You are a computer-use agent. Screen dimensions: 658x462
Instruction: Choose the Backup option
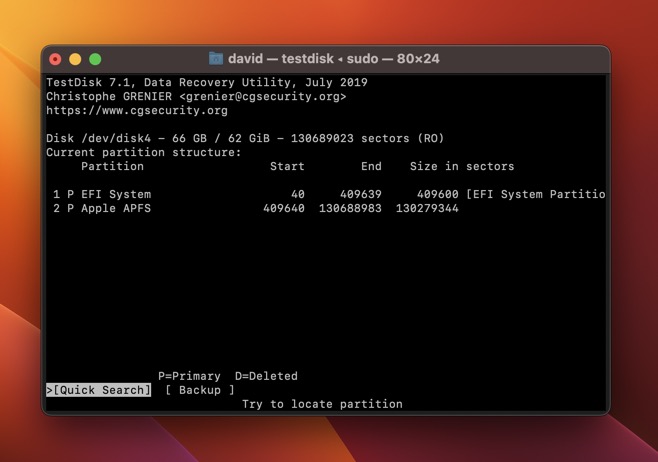[200, 390]
